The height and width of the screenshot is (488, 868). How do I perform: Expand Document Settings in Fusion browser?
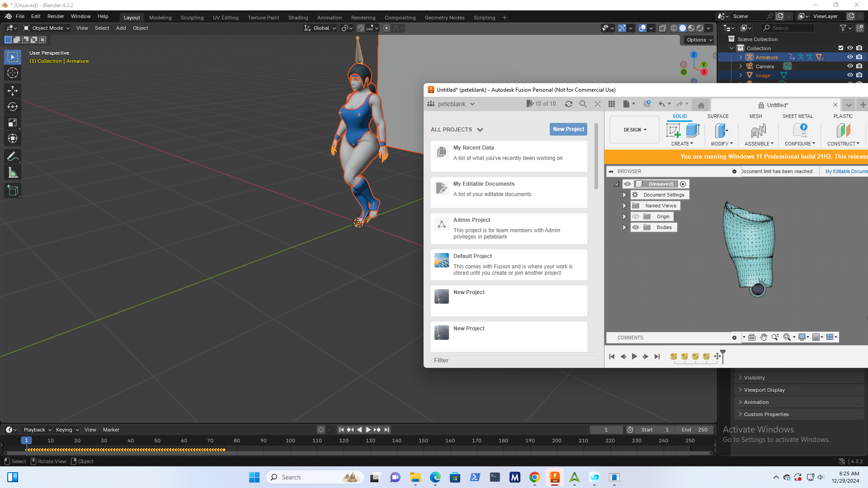click(x=624, y=195)
